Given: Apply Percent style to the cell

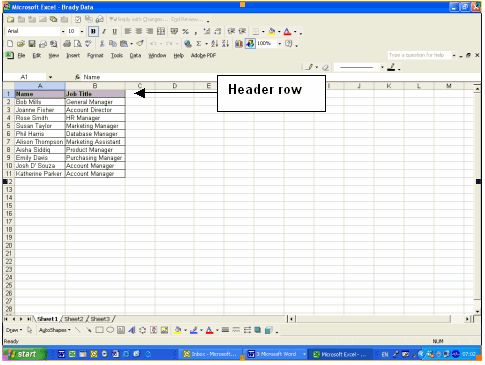Looking at the screenshot, I should tap(186, 32).
